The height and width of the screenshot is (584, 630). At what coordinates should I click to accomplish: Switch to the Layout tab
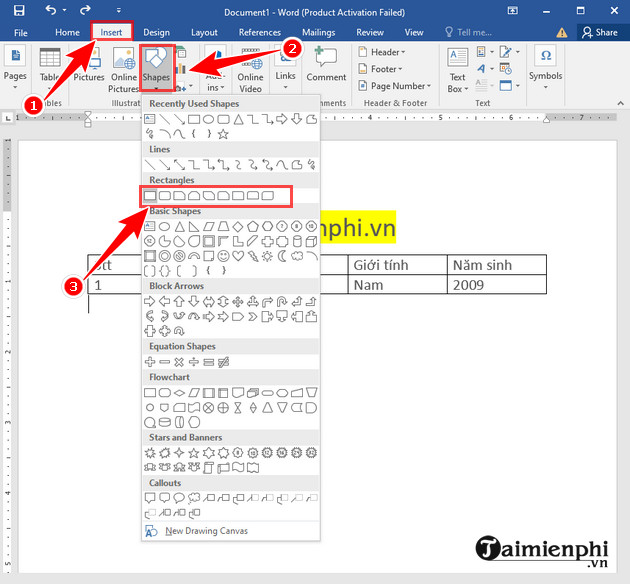[204, 33]
